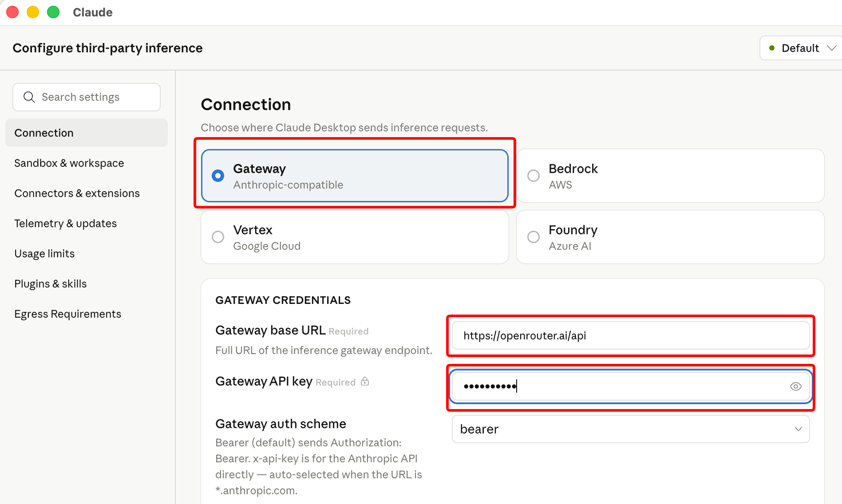Screen dimensions: 842x504
Task: Expand the bearer scheme selector chevron
Action: (x=798, y=429)
